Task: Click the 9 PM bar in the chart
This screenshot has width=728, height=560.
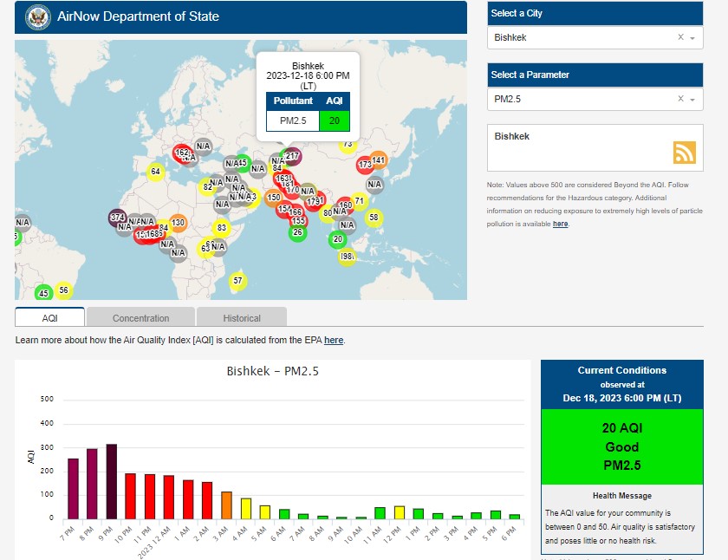Action: [111, 481]
